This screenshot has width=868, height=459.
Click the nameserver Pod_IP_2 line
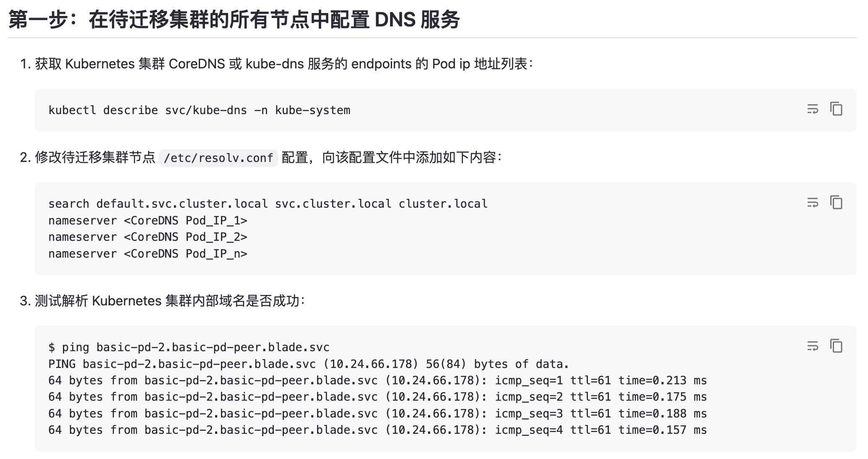click(x=148, y=237)
